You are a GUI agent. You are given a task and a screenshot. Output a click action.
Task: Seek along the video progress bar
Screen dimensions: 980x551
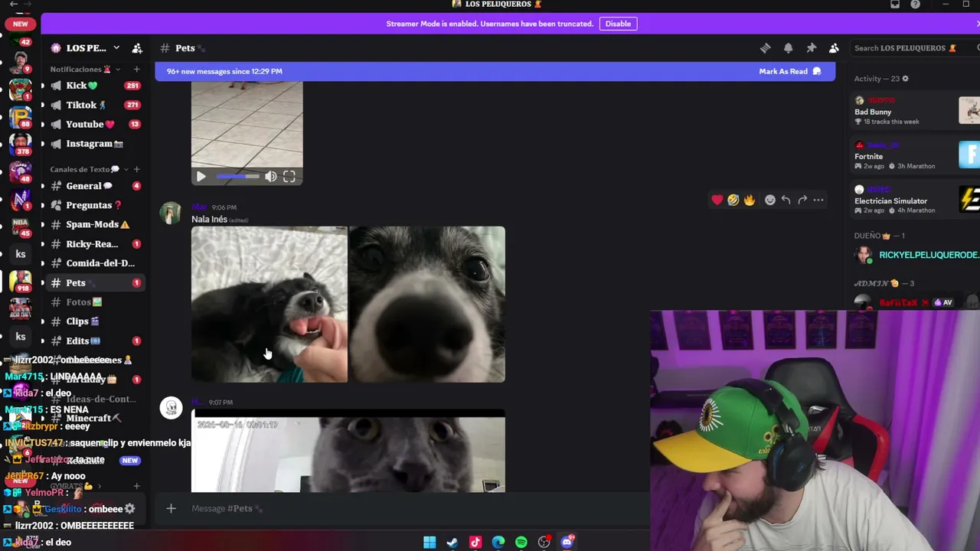pos(238,177)
